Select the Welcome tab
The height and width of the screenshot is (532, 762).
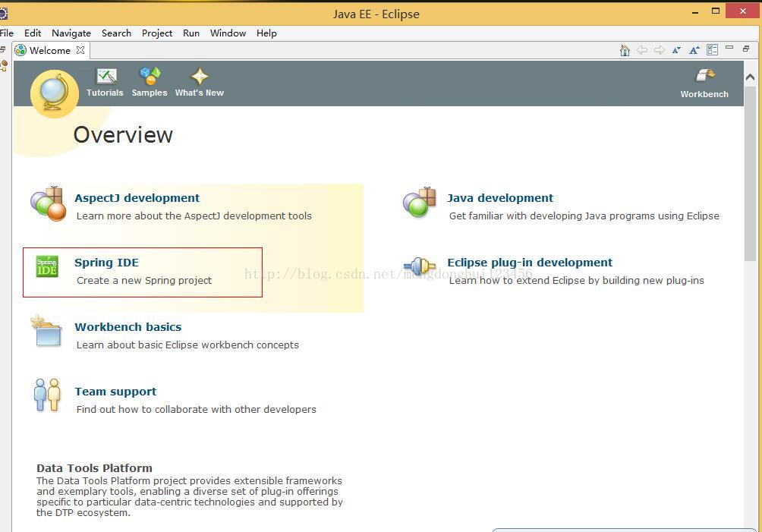[50, 51]
